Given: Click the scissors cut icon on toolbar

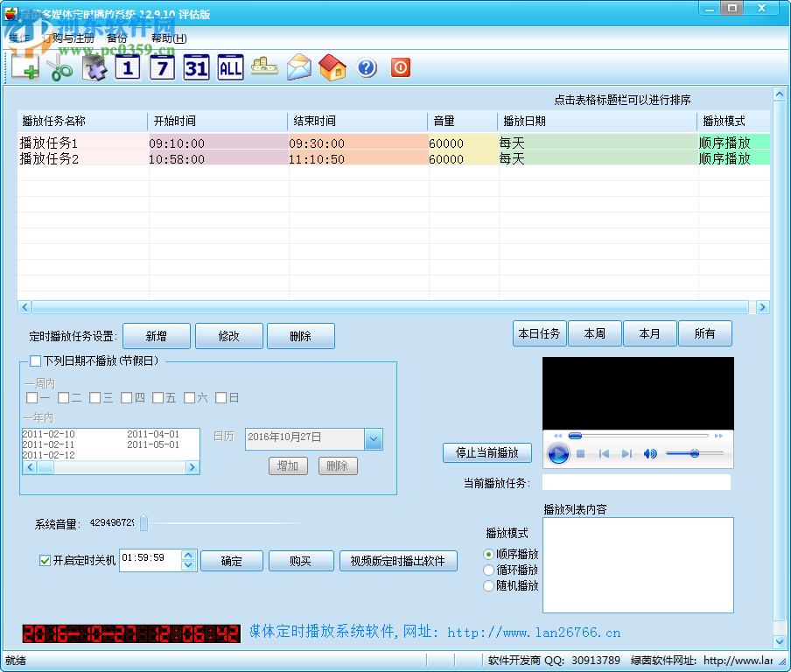Looking at the screenshot, I should pyautogui.click(x=58, y=67).
